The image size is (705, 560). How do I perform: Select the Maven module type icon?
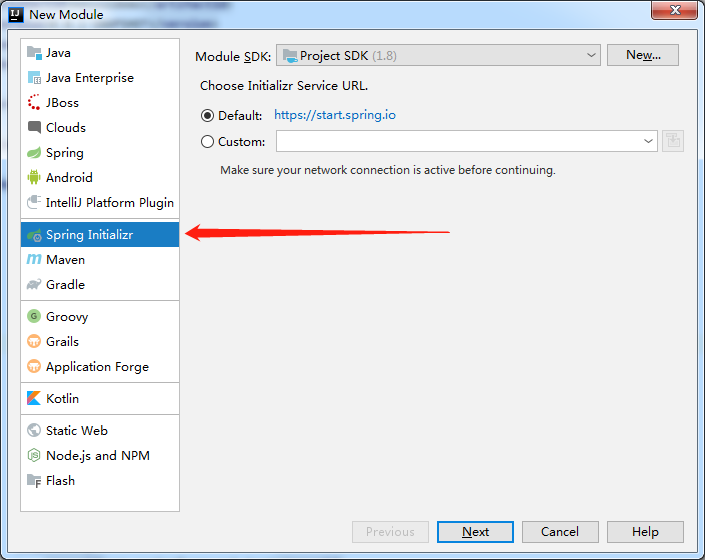[x=34, y=259]
